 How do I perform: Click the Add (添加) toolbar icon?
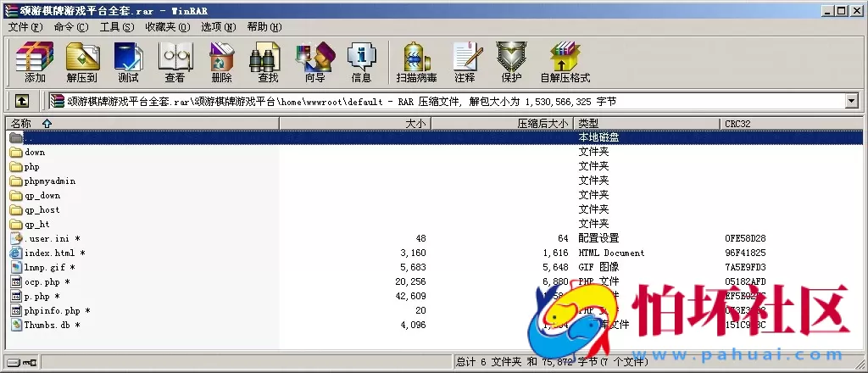point(34,62)
